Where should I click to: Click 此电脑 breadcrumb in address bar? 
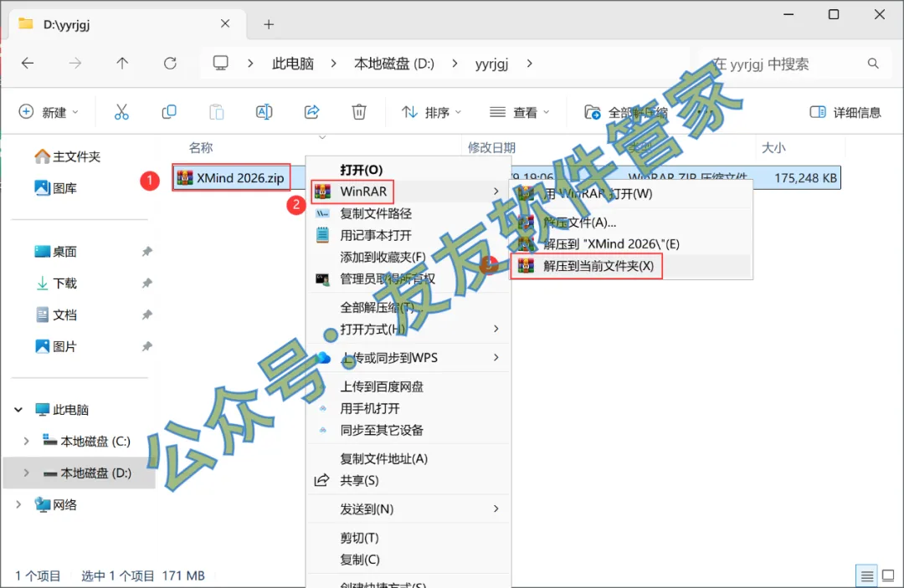coord(293,64)
